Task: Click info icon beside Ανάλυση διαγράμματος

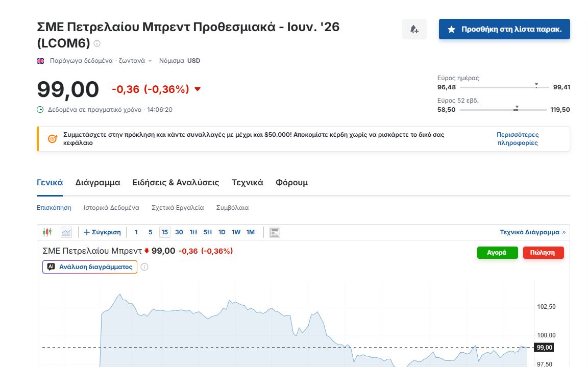Action: pos(144,267)
